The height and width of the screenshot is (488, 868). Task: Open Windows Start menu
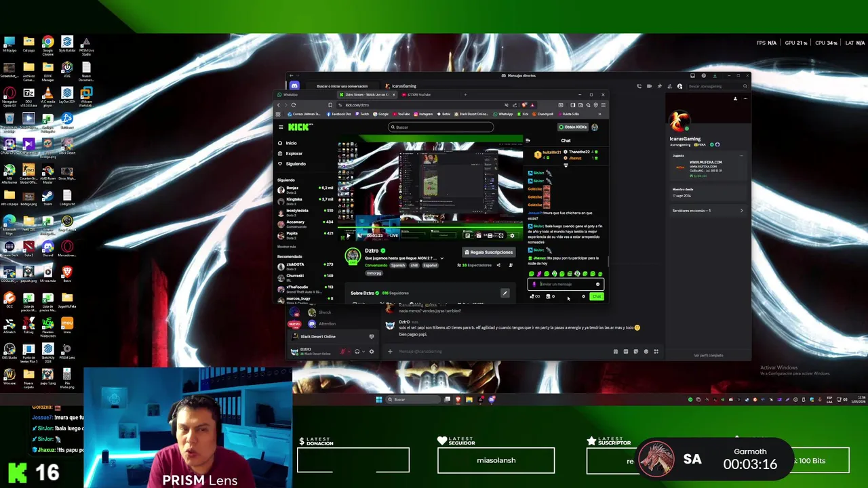pos(379,399)
